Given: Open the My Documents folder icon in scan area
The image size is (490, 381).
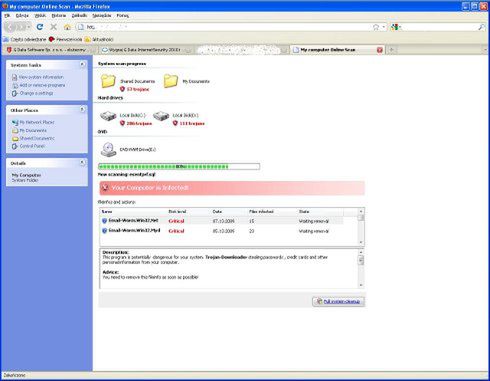Looking at the screenshot, I should 171,81.
